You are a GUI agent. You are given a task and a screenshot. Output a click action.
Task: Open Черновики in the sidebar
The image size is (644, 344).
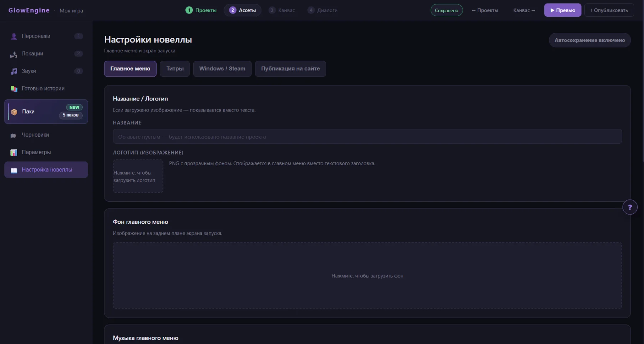click(x=46, y=135)
